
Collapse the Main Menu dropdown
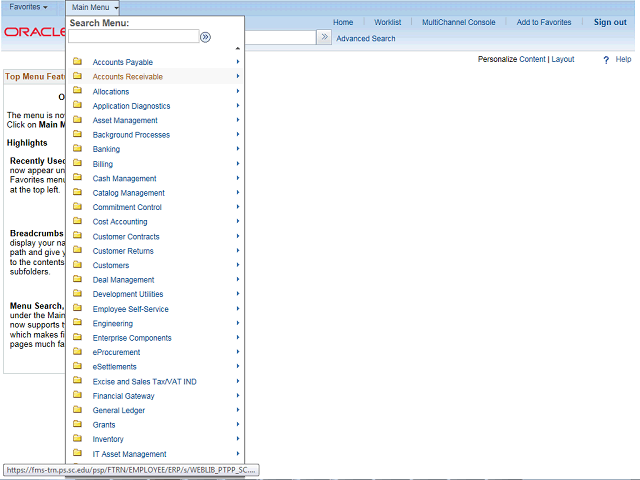tap(93, 7)
